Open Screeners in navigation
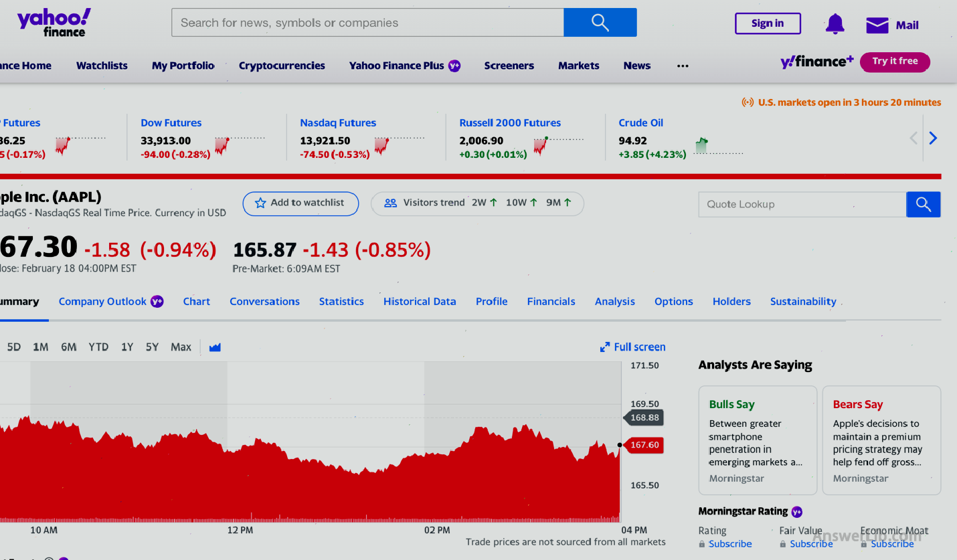 point(509,66)
